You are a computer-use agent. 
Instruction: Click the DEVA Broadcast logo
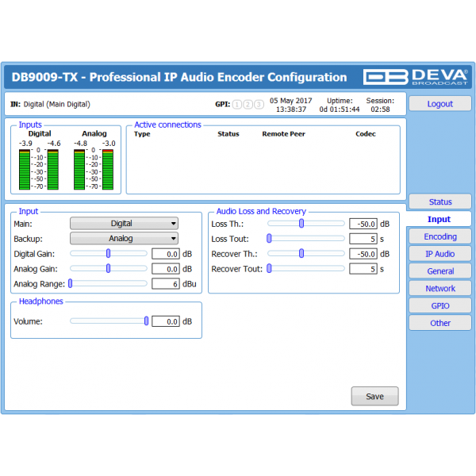415,77
